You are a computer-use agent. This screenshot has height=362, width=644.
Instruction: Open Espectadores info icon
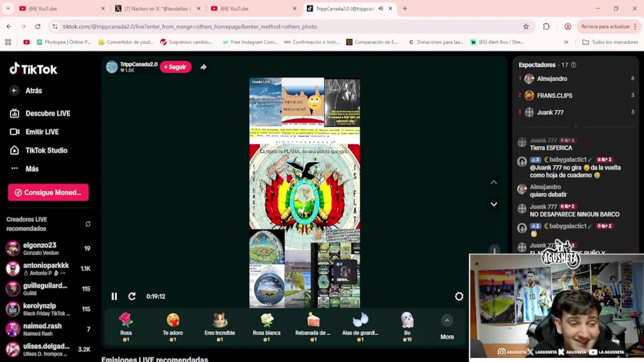(573, 65)
